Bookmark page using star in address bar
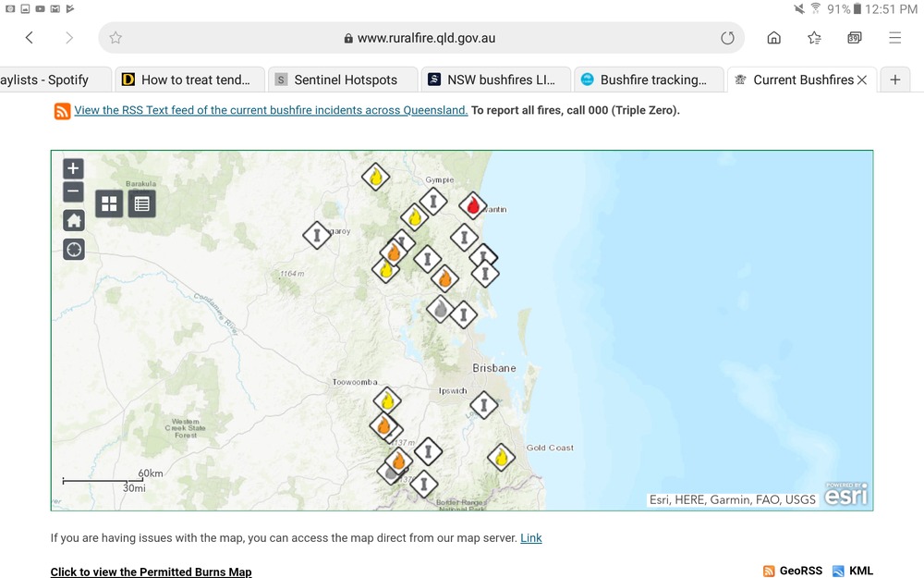The image size is (924, 578). tap(115, 38)
